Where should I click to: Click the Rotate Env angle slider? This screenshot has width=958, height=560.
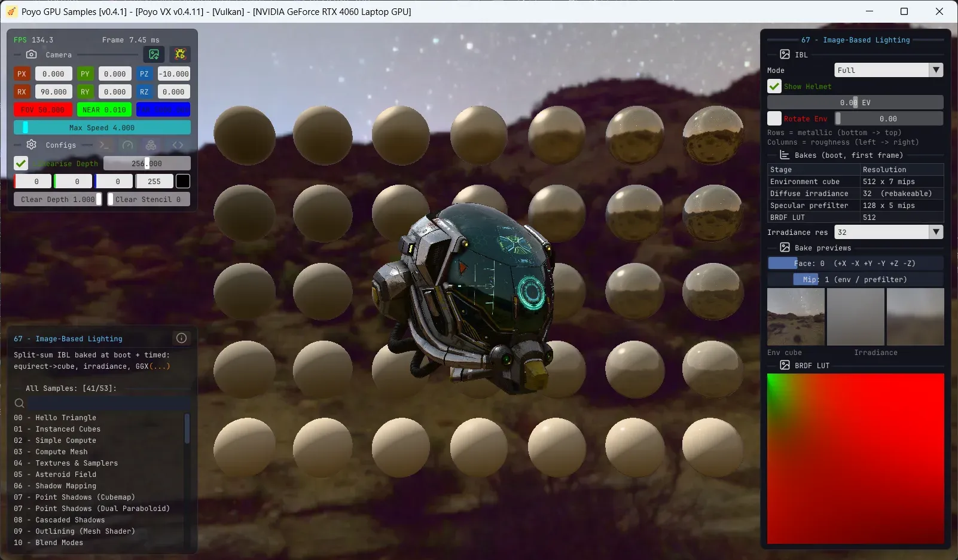click(x=889, y=118)
